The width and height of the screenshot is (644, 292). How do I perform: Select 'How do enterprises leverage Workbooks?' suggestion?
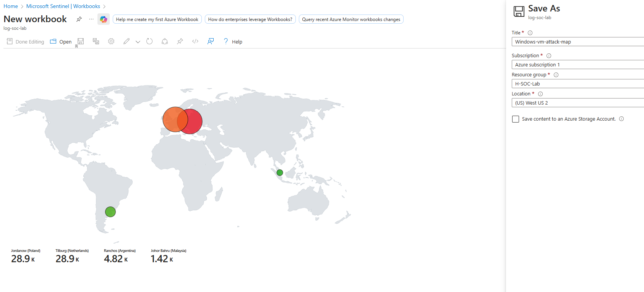point(250,19)
